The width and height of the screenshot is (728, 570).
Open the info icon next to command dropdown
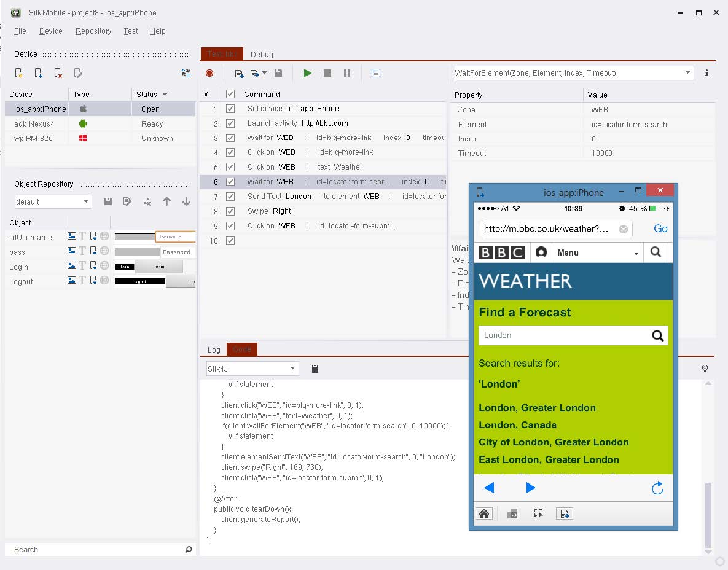pyautogui.click(x=706, y=73)
